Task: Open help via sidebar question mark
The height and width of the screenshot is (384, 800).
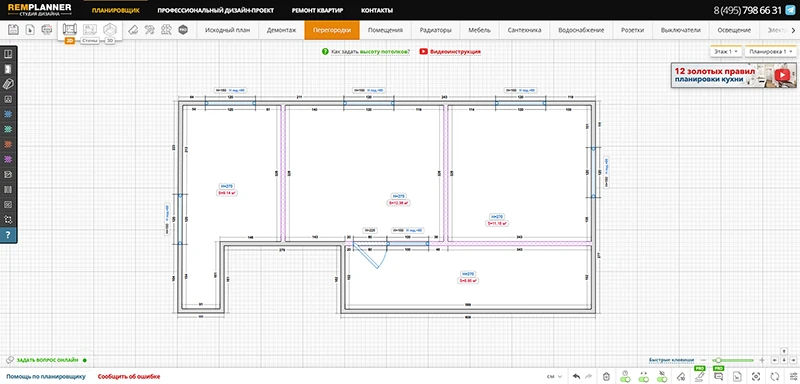Action: (8, 235)
